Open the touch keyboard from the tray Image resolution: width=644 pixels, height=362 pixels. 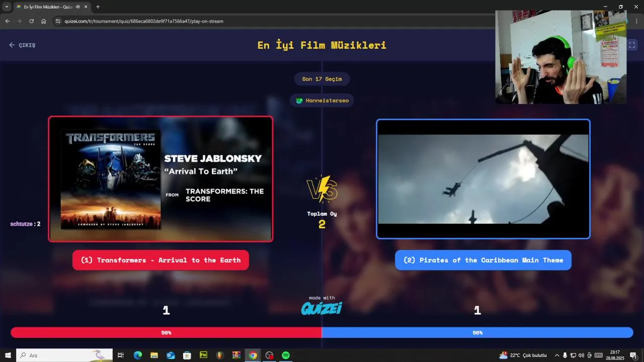(x=599, y=355)
